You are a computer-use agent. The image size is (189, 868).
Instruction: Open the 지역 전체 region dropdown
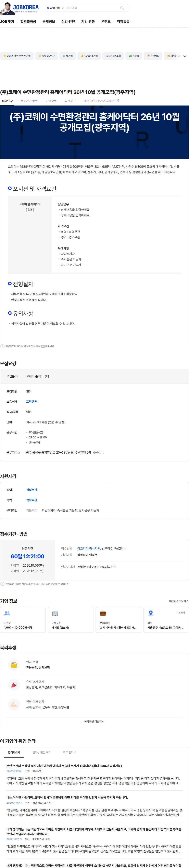[55, 8]
